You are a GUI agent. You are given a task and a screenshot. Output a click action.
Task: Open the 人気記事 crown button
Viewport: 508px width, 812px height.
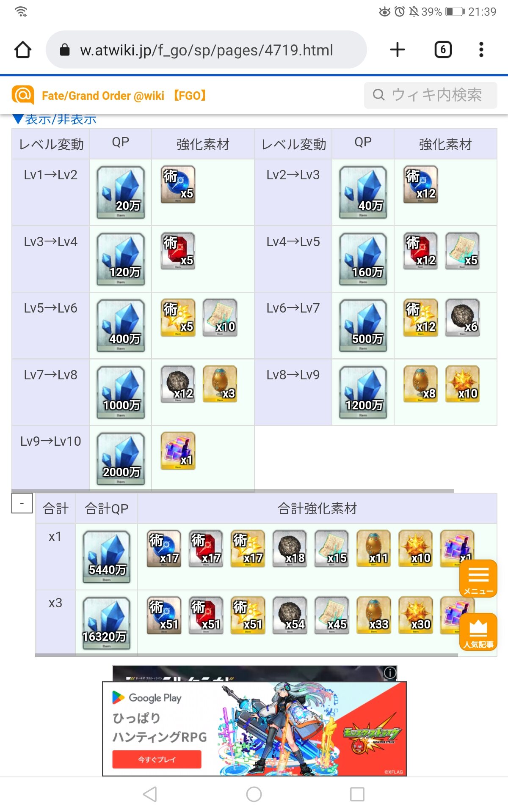click(478, 632)
